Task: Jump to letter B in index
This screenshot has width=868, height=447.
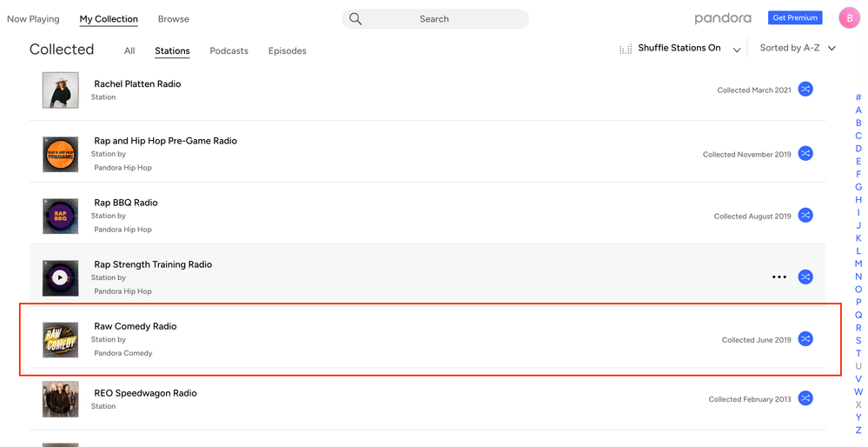Action: click(x=858, y=123)
